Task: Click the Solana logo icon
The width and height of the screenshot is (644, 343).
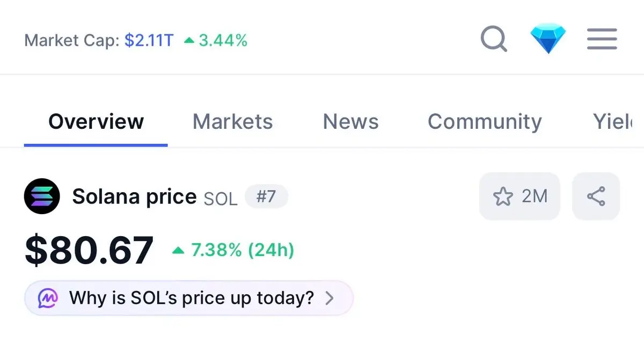Action: coord(42,196)
